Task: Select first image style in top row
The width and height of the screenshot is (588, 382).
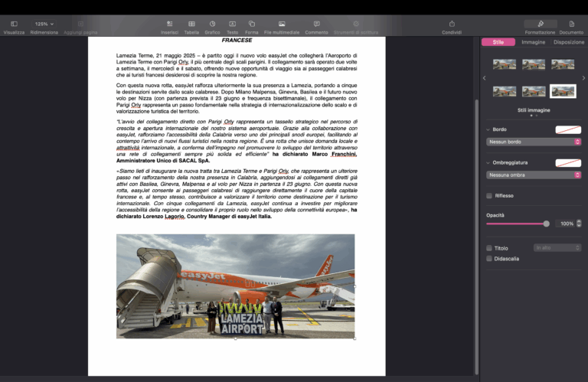Action: [505, 64]
